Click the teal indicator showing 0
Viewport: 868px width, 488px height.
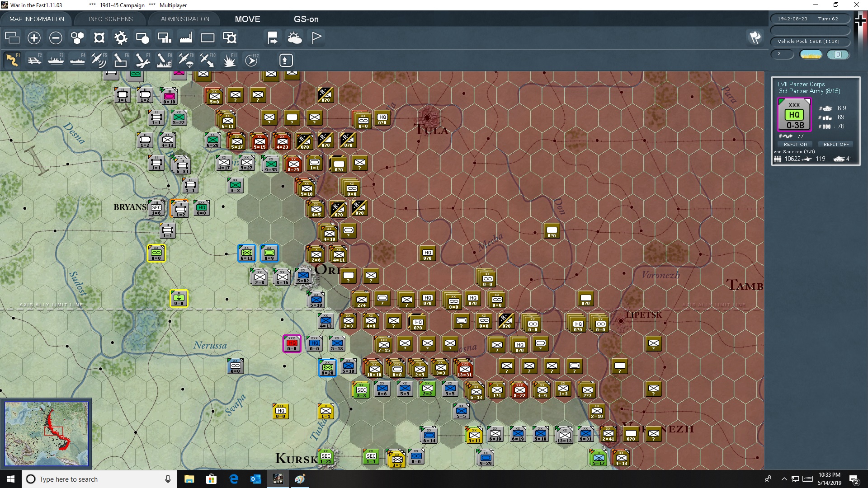coord(838,55)
